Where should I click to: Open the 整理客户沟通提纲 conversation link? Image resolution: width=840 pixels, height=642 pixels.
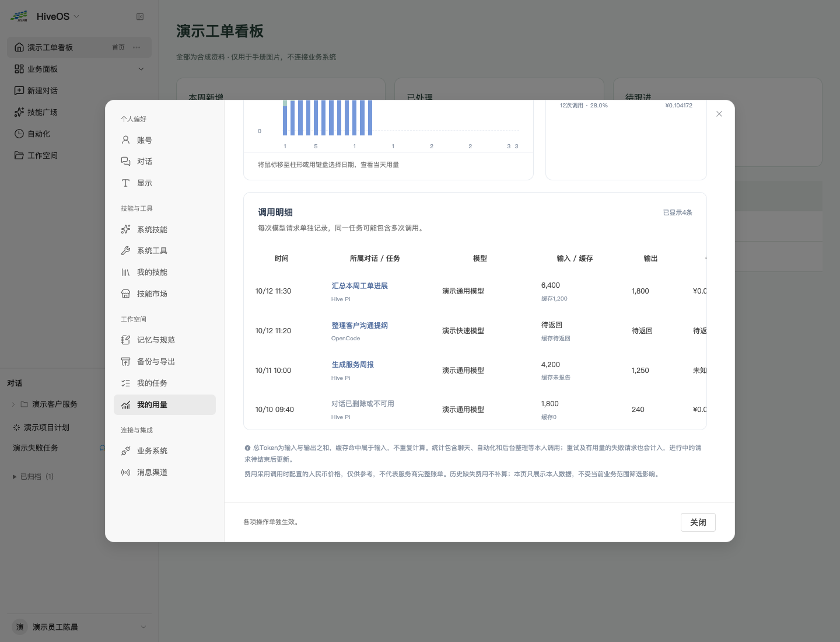coord(360,326)
